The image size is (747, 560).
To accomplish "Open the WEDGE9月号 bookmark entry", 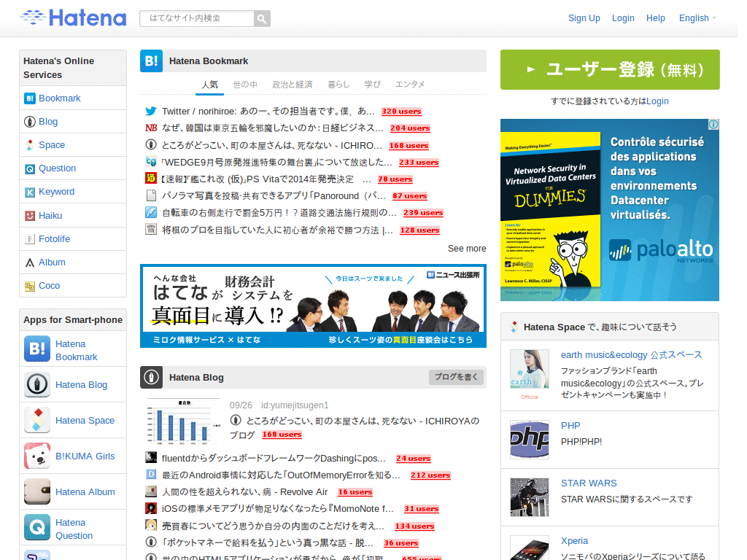I will pos(276,163).
